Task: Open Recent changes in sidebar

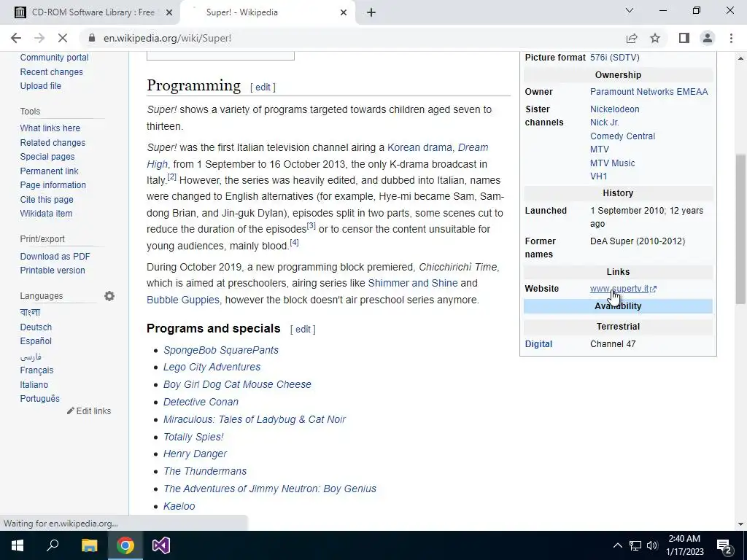Action: 52,72
